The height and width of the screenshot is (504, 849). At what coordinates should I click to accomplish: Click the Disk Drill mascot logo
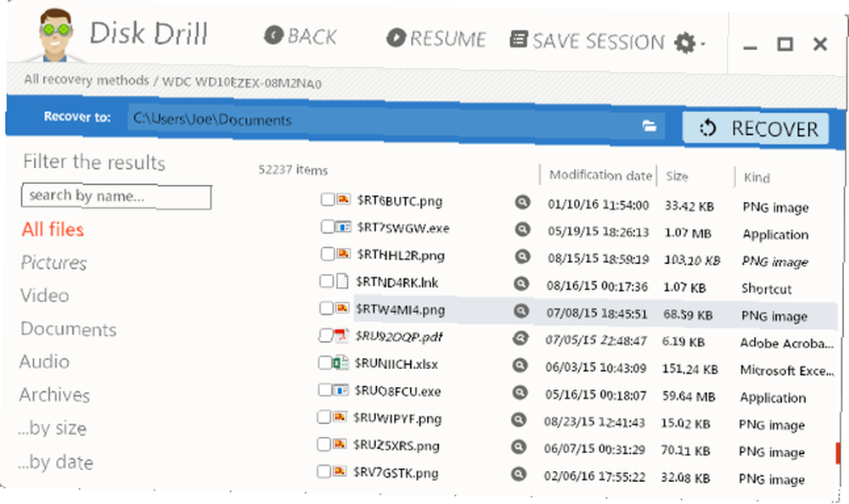pyautogui.click(x=55, y=34)
